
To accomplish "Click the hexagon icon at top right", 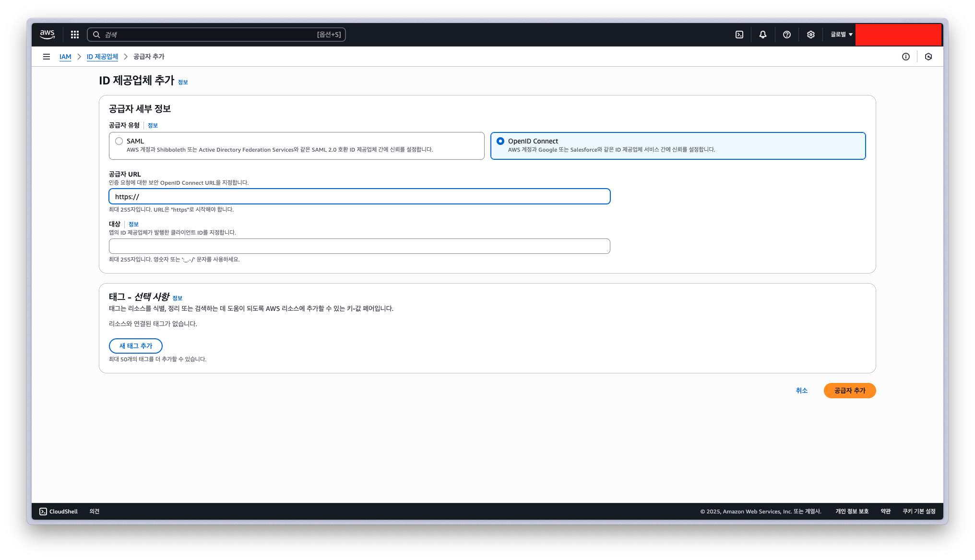I will pos(928,57).
